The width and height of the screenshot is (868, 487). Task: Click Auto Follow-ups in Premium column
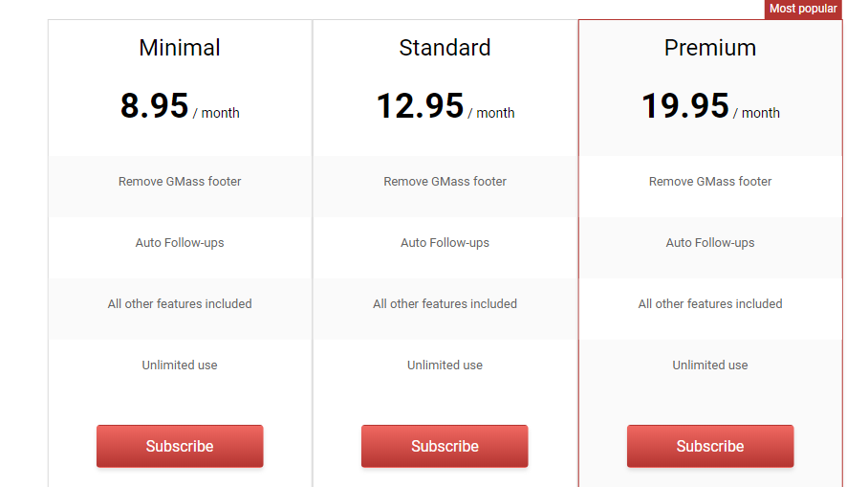pyautogui.click(x=709, y=243)
